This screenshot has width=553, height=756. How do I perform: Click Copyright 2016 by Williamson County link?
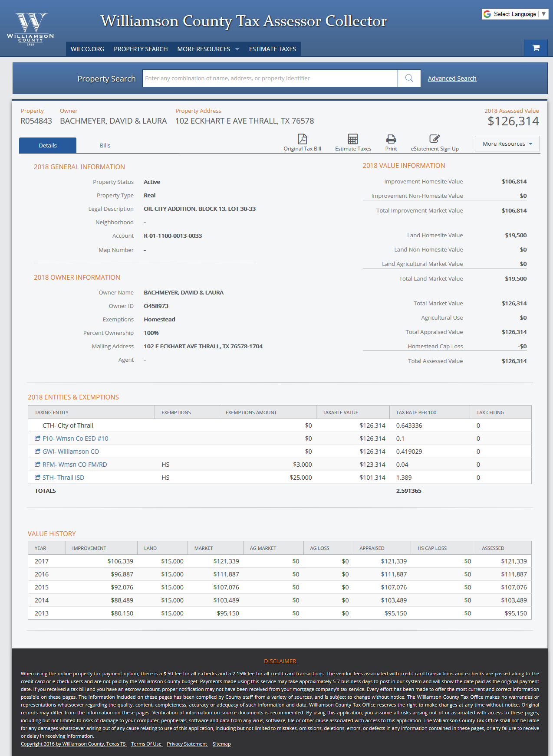point(73,744)
